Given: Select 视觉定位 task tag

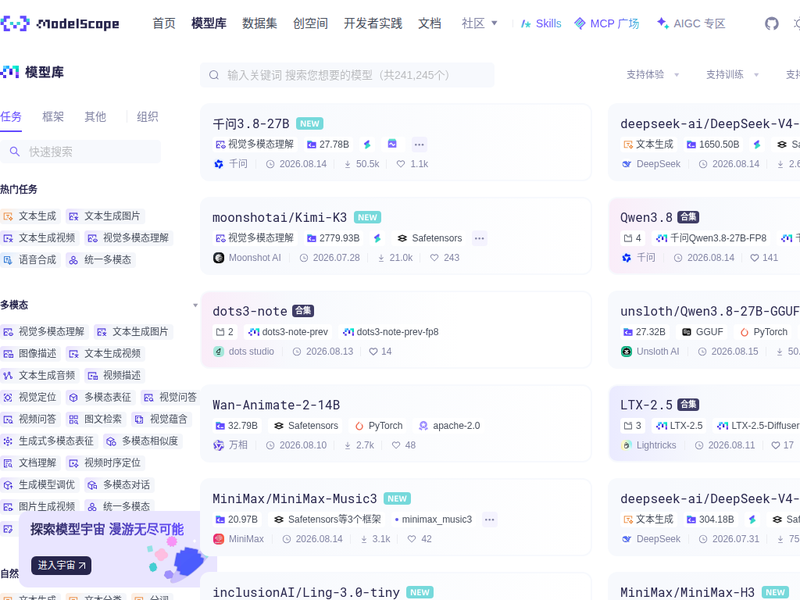Looking at the screenshot, I should pos(30,397).
